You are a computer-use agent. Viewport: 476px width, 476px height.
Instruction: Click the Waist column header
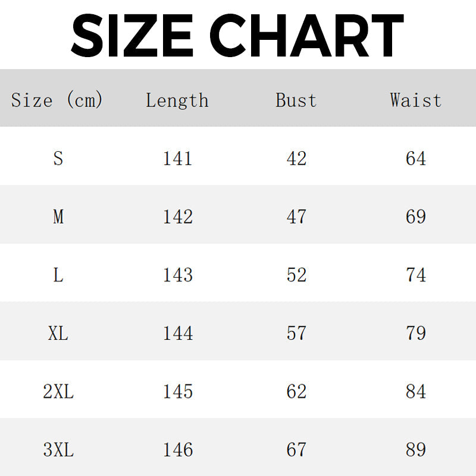[416, 99]
